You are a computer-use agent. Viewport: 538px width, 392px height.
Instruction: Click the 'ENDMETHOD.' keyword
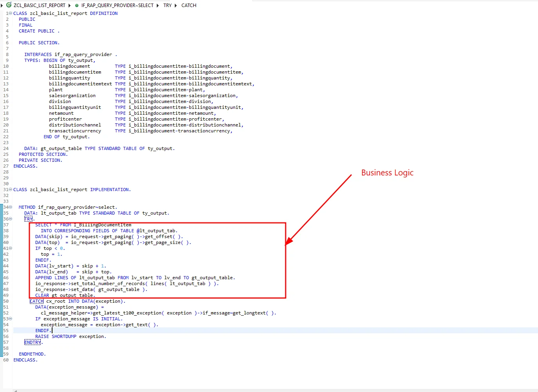click(x=32, y=354)
